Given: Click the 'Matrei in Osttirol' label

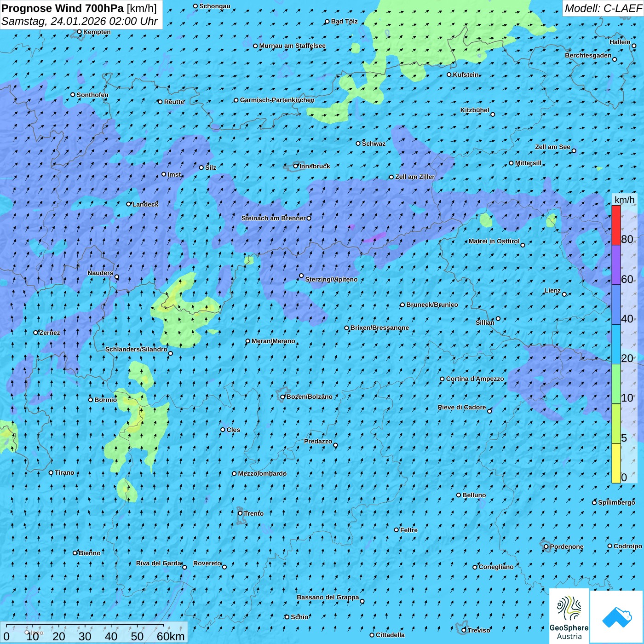Looking at the screenshot, I should click(x=494, y=241).
